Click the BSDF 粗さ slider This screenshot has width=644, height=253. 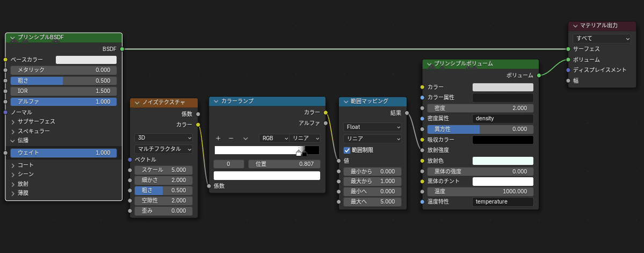point(63,81)
